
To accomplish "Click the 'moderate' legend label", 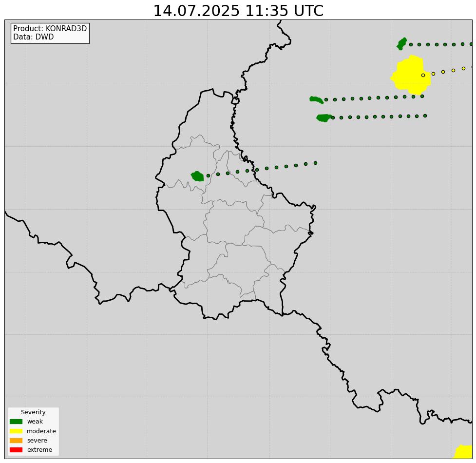I will (x=41, y=431).
